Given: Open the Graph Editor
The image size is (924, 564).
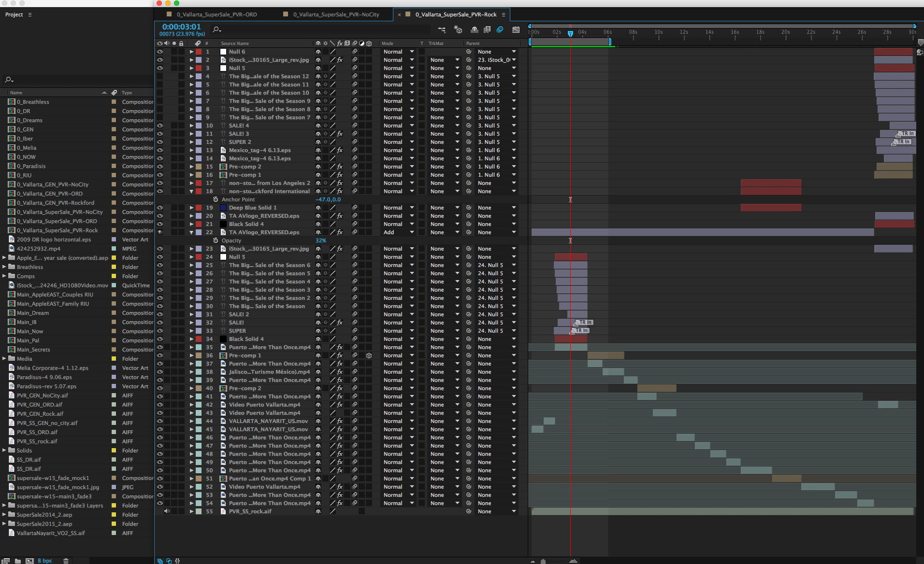Looking at the screenshot, I should [516, 30].
